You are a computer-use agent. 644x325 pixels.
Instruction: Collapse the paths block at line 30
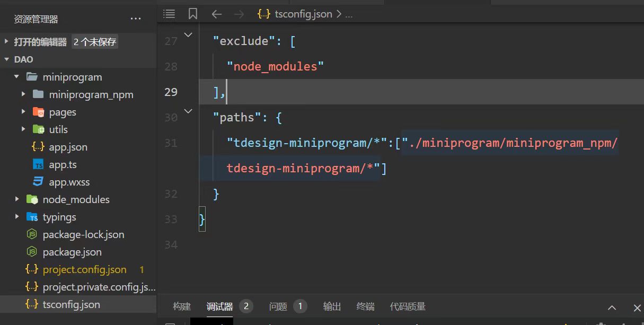pyautogui.click(x=188, y=111)
